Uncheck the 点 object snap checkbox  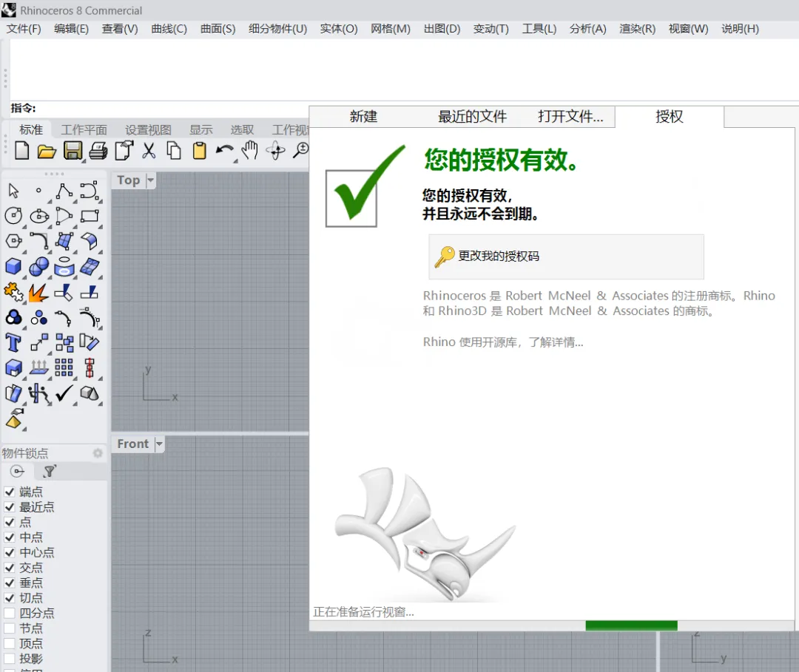click(9, 523)
